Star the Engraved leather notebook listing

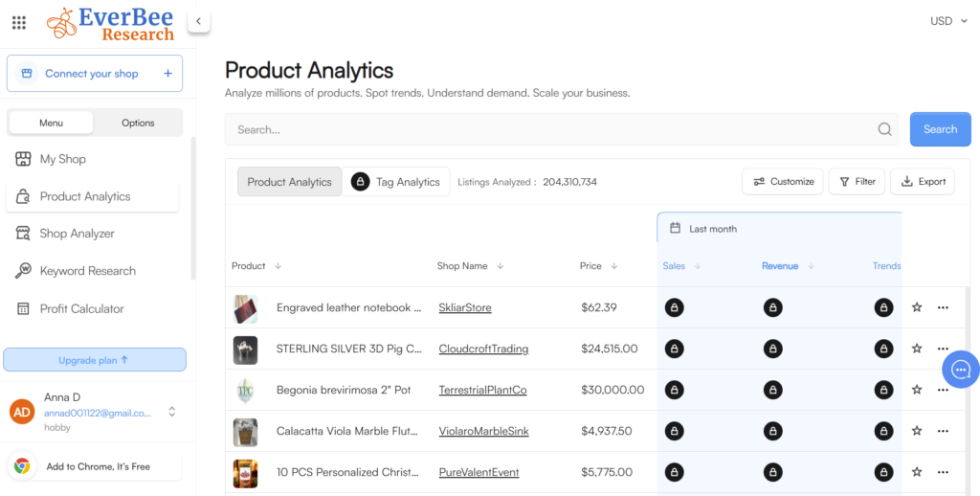[917, 307]
